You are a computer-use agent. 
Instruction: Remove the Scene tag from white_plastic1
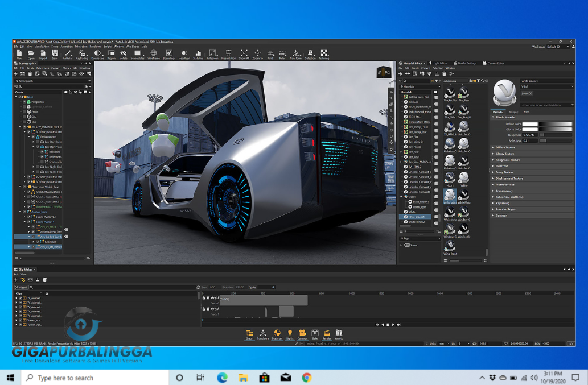(530, 93)
